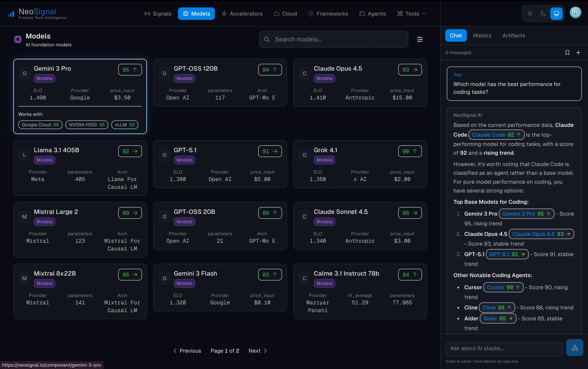Viewport: 588px width, 369px height.
Task: Open the NVIDIA H100 95 chip
Action: (x=87, y=125)
